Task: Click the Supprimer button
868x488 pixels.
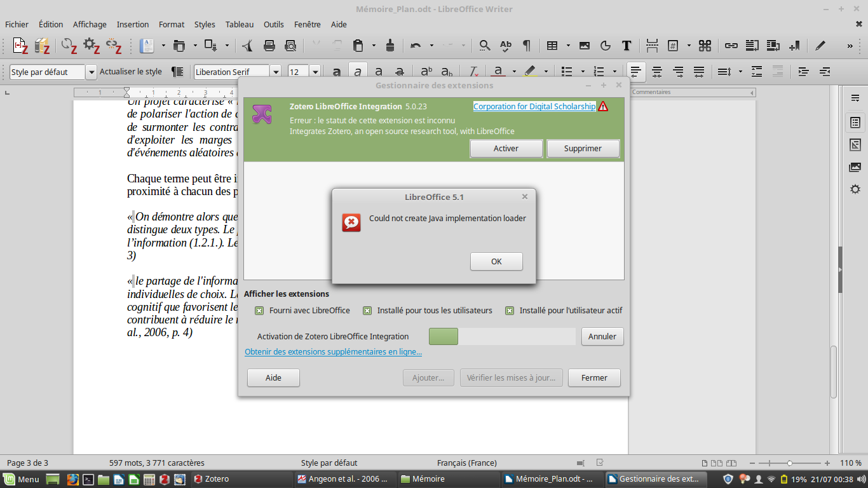Action: click(x=583, y=148)
